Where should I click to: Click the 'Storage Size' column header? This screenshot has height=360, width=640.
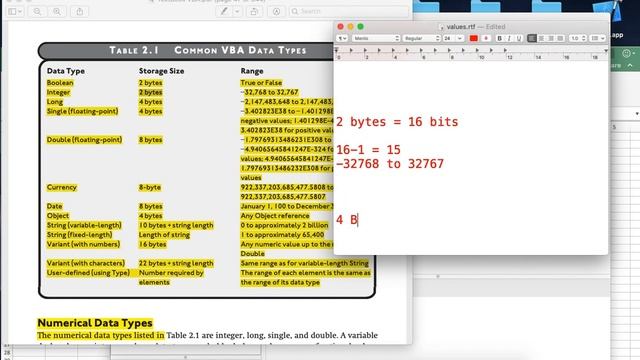(161, 71)
